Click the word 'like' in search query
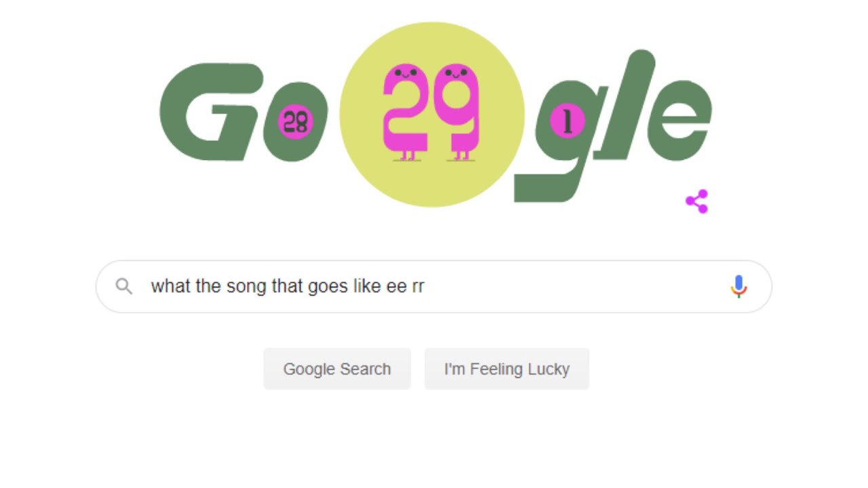Image resolution: width=868 pixels, height=488 pixels. pyautogui.click(x=366, y=287)
